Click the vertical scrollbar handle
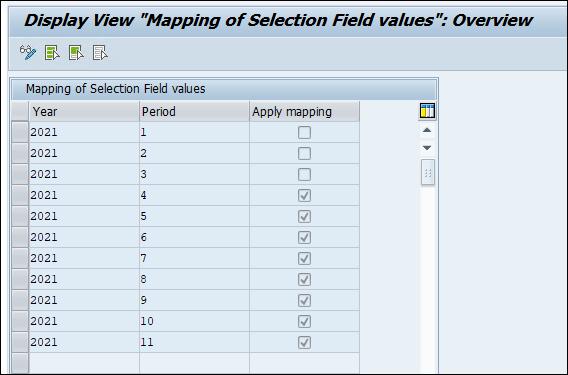Image resolution: width=568 pixels, height=375 pixels. [427, 172]
